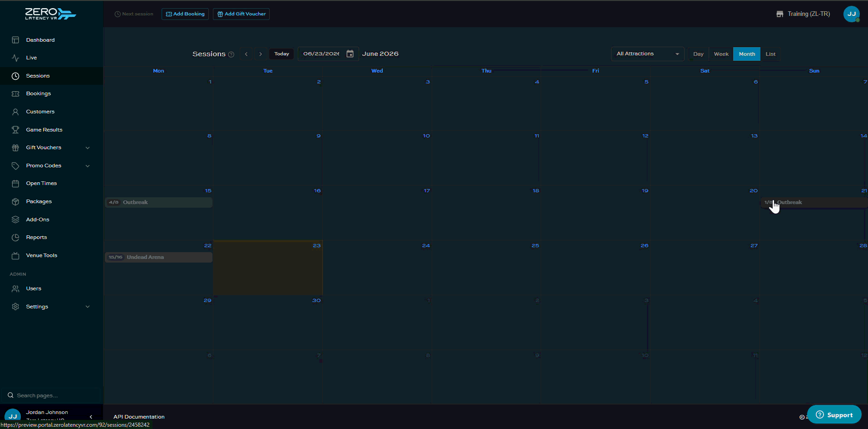The height and width of the screenshot is (429, 868).
Task: Expand the Gift Vouchers submenu chevron
Action: pos(88,147)
